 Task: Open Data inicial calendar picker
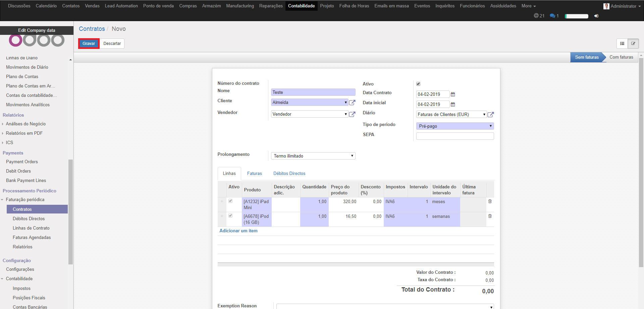[453, 105]
